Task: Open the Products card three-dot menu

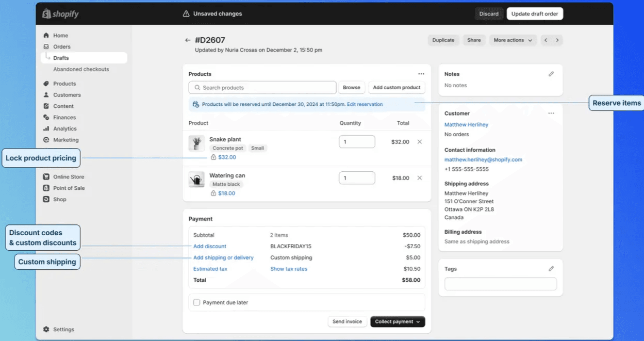Action: (x=421, y=74)
